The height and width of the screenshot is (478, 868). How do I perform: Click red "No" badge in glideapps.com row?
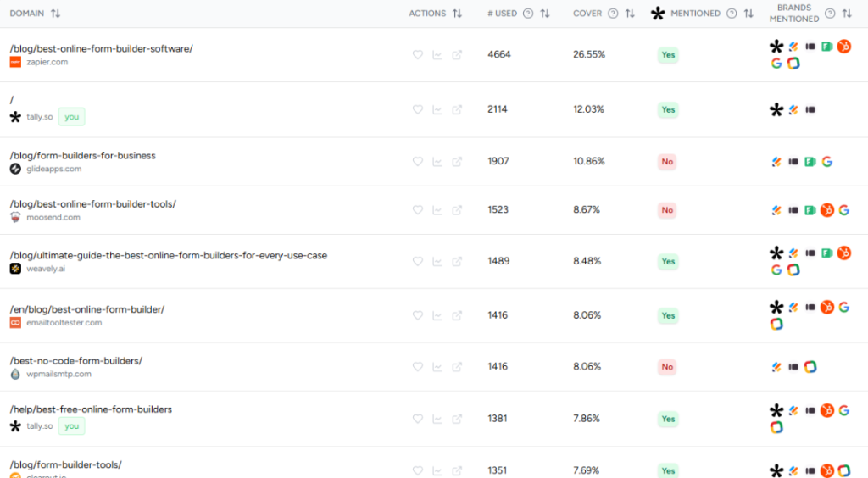coord(667,162)
